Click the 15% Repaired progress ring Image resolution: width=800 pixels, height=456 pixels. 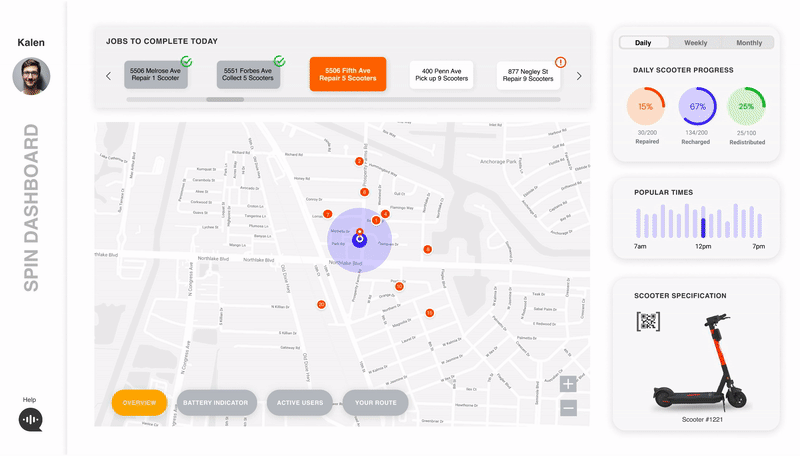[x=646, y=106]
